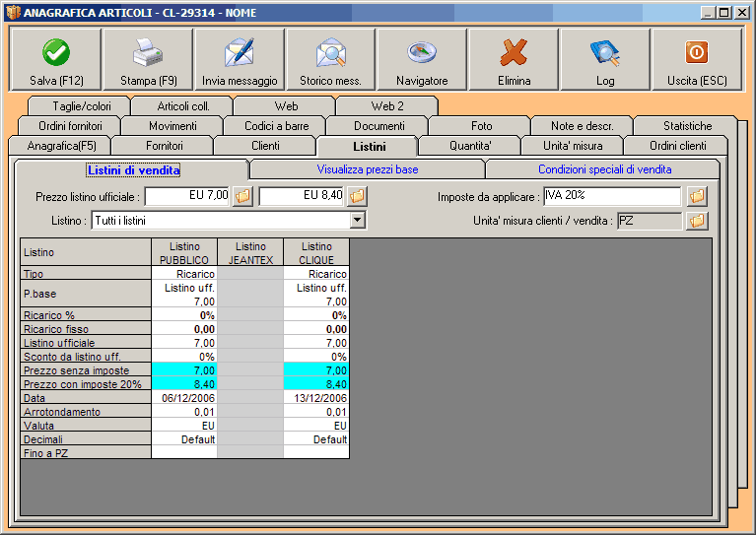Screen dimensions: 756x535
Task: Open the Quantita' tab
Action: (470, 146)
